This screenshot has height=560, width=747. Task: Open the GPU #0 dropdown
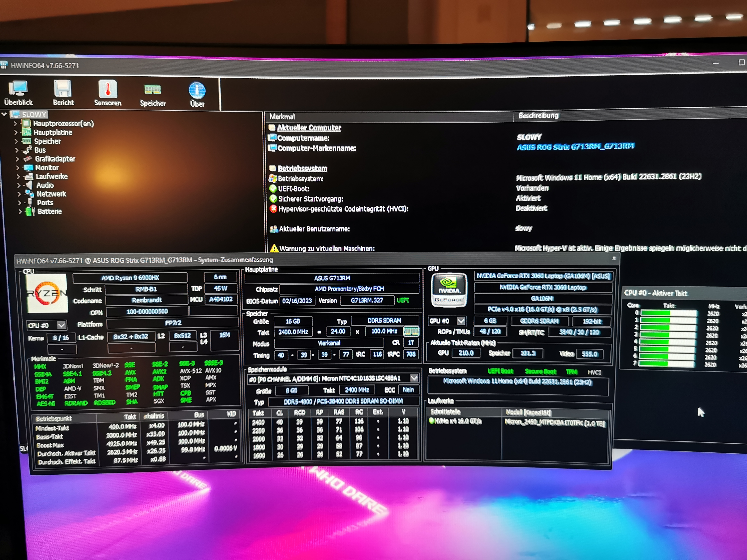point(461,321)
